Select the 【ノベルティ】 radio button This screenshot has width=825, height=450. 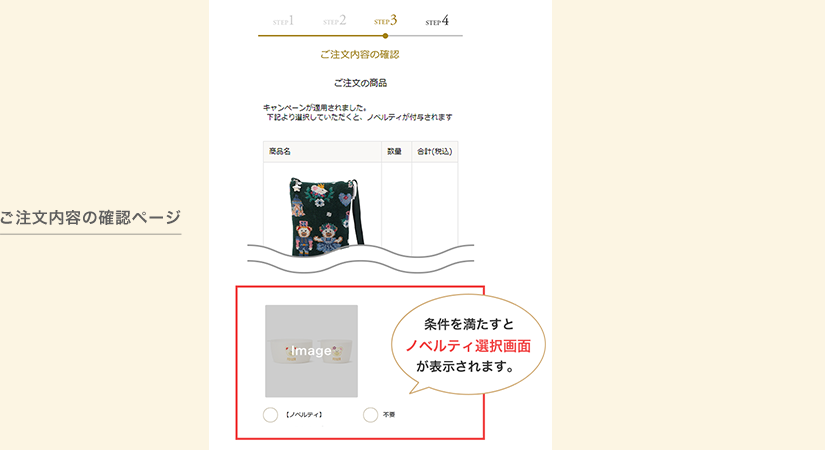tap(270, 415)
